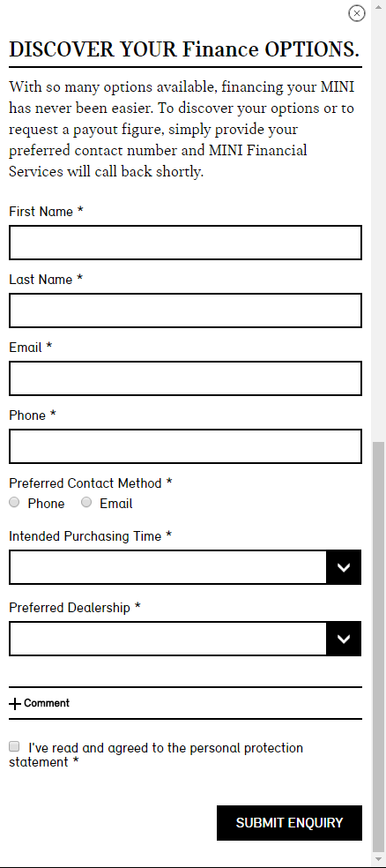386x868 pixels.
Task: Click the chevron on Intended Purchasing Time
Action: [344, 567]
